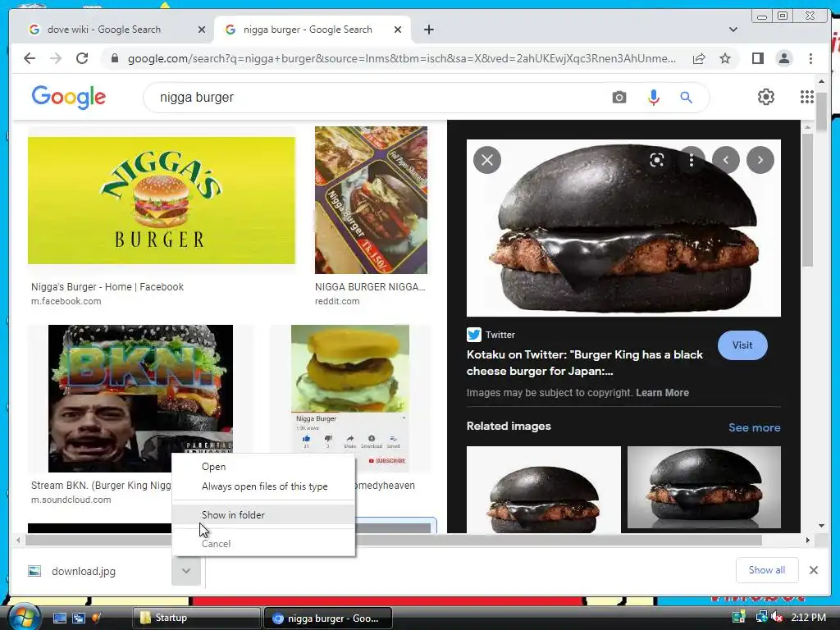Viewport: 840px width, 630px height.
Task: Open reddit.com source caption
Action: [x=337, y=301]
